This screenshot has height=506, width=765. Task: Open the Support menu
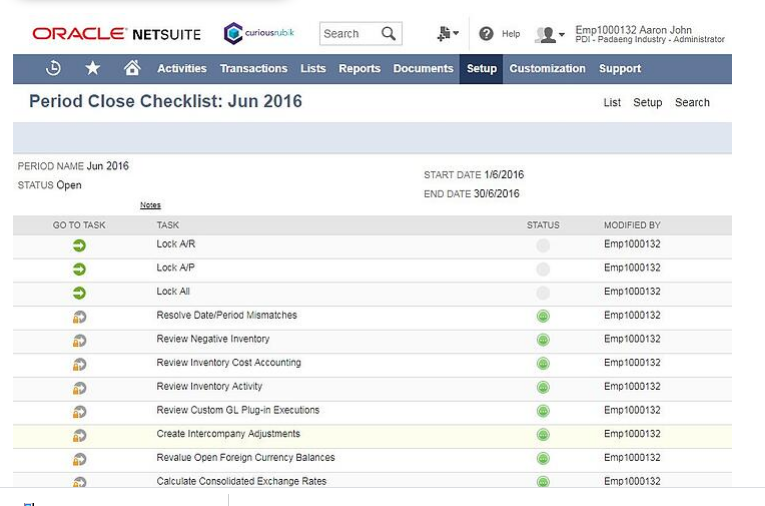[620, 69]
